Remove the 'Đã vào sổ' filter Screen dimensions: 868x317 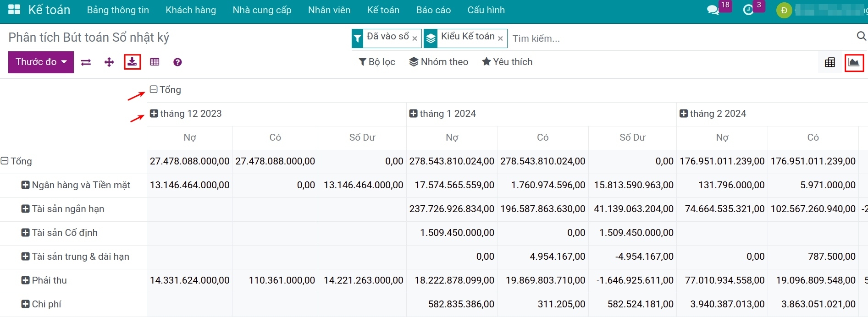click(415, 38)
